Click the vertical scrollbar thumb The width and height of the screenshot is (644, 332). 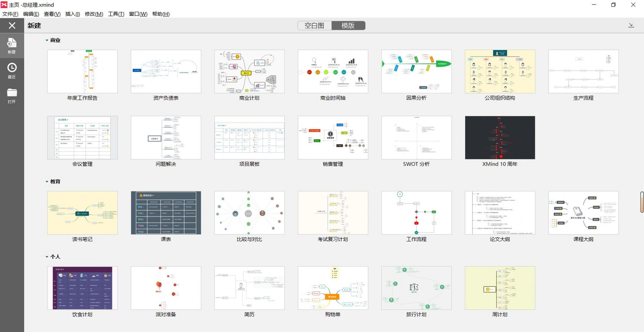642,202
